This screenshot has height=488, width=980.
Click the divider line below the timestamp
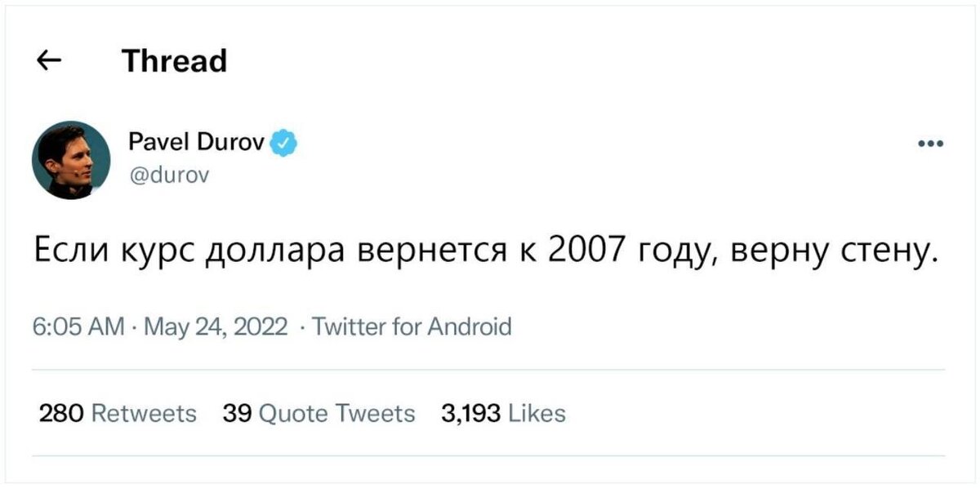(x=488, y=369)
